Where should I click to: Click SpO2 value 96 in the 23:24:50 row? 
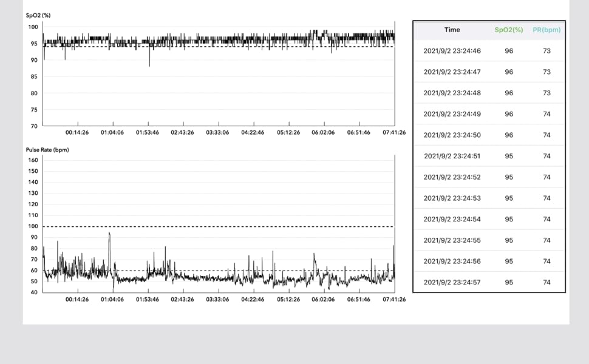pos(509,135)
